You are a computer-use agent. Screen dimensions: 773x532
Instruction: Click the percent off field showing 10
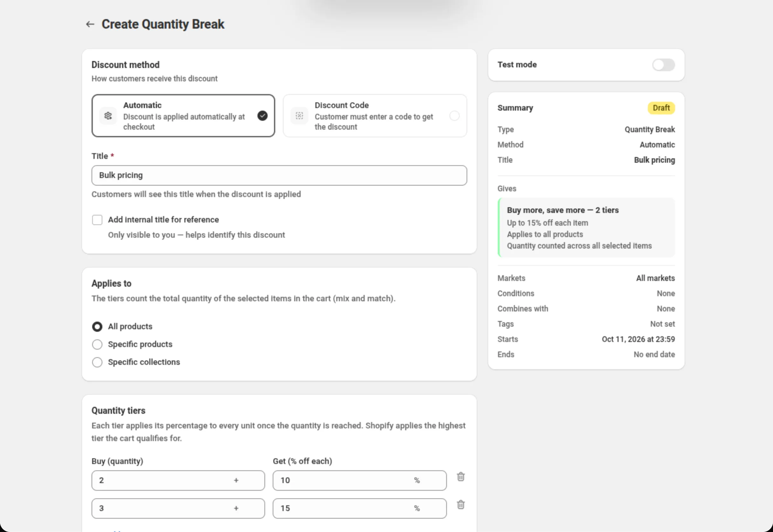360,480
